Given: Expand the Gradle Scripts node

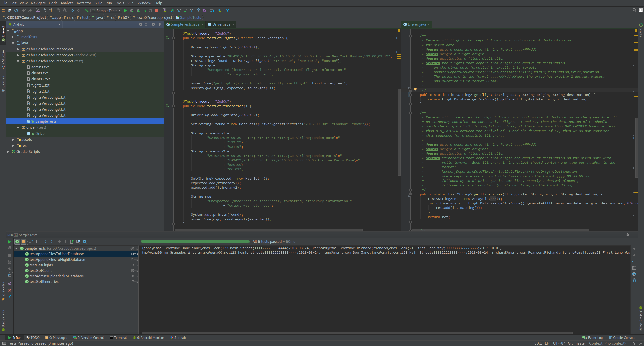Looking at the screenshot, I should [8, 152].
